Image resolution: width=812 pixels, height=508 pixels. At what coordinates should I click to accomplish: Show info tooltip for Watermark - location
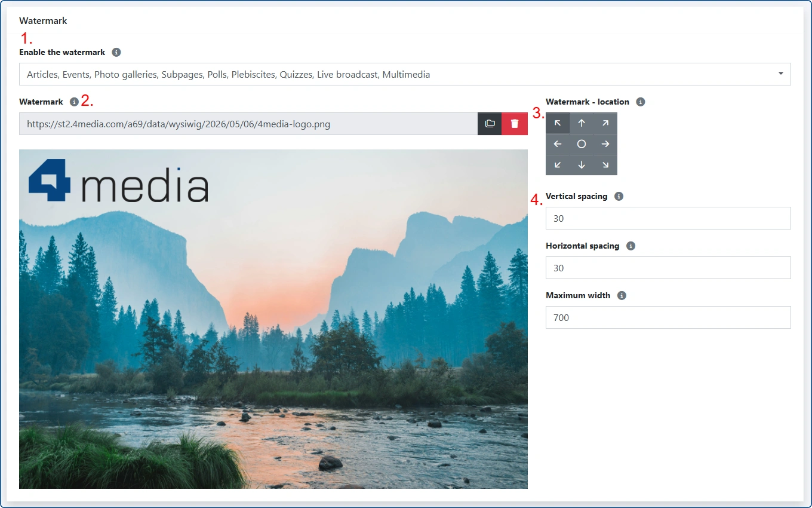(641, 102)
